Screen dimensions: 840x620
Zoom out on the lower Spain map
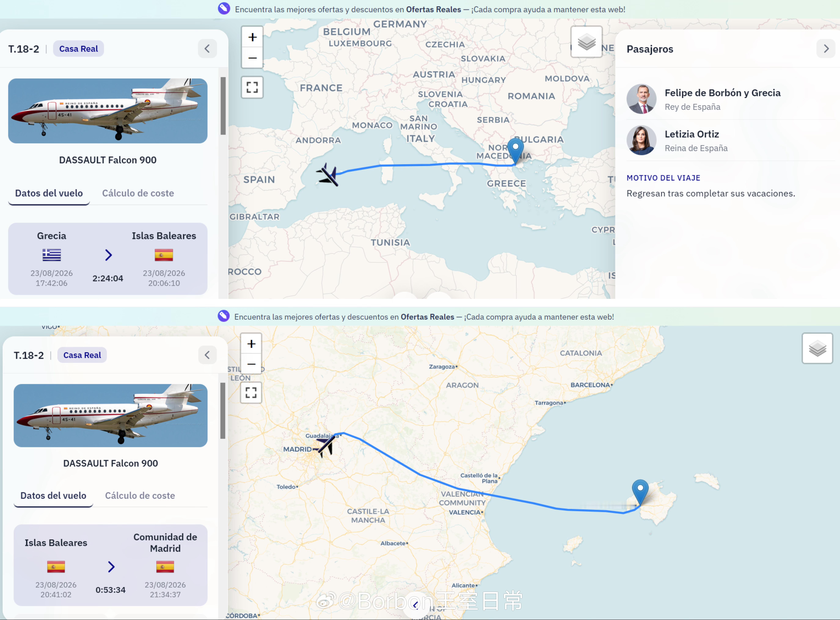251,364
